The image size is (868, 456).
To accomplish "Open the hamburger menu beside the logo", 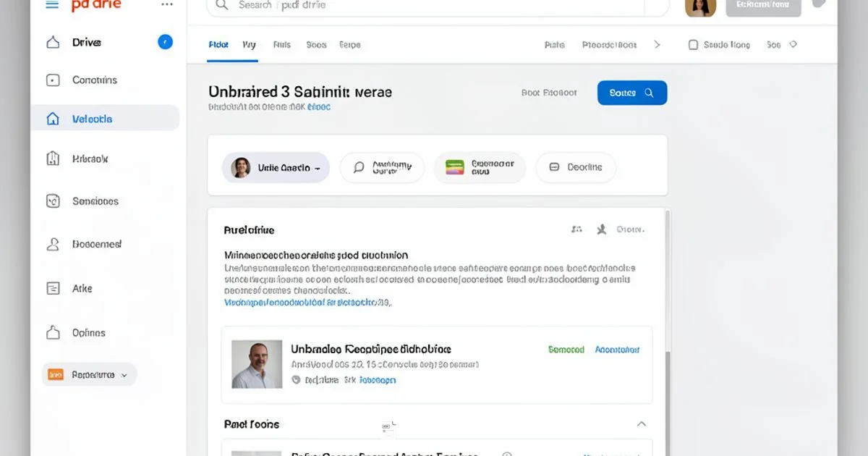I will (x=52, y=4).
